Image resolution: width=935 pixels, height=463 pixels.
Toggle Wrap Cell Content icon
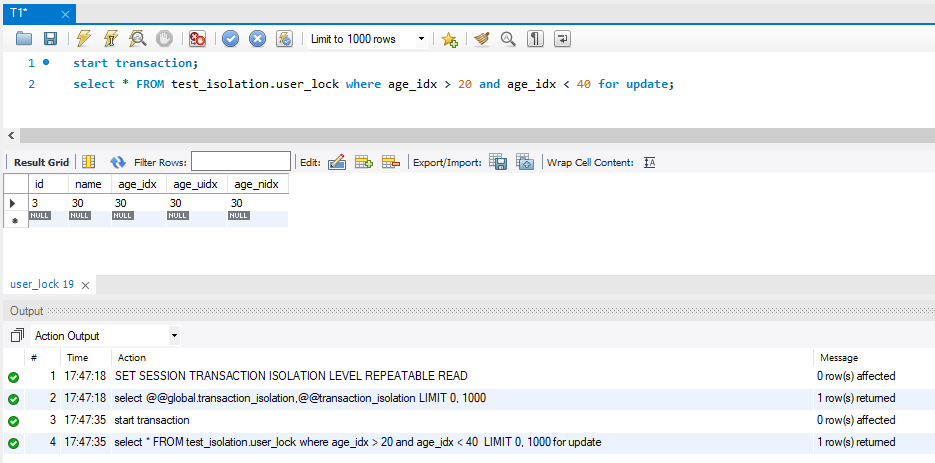point(649,162)
